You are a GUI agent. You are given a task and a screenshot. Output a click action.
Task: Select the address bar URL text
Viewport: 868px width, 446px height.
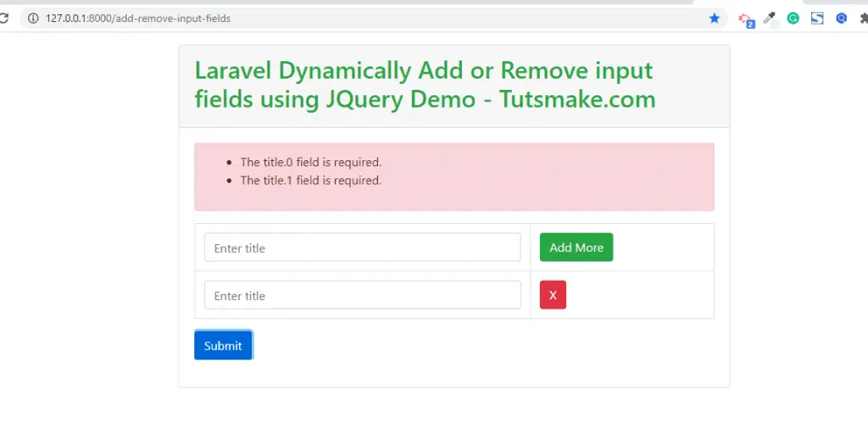coord(138,19)
